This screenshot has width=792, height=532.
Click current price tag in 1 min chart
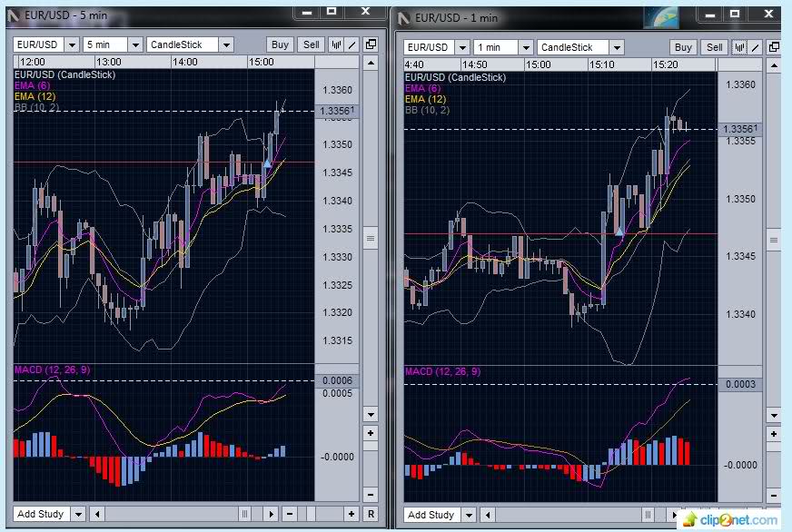(740, 129)
